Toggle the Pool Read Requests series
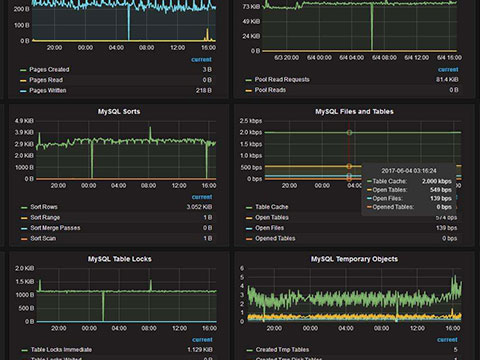 (x=282, y=80)
